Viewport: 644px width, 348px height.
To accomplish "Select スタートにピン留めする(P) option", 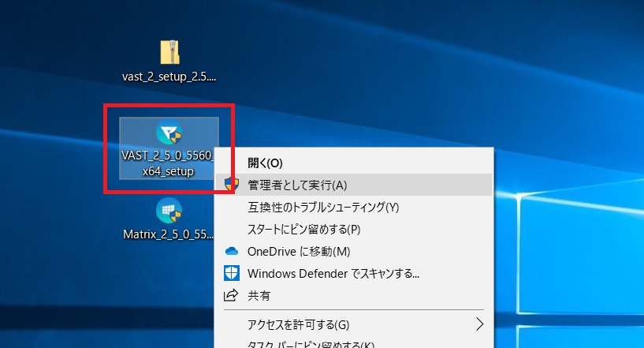I will pyautogui.click(x=354, y=229).
